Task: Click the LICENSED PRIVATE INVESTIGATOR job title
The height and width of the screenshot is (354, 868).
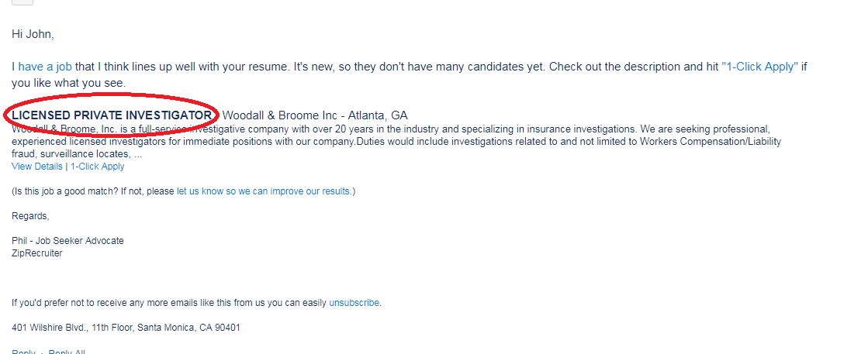Action: (x=112, y=115)
